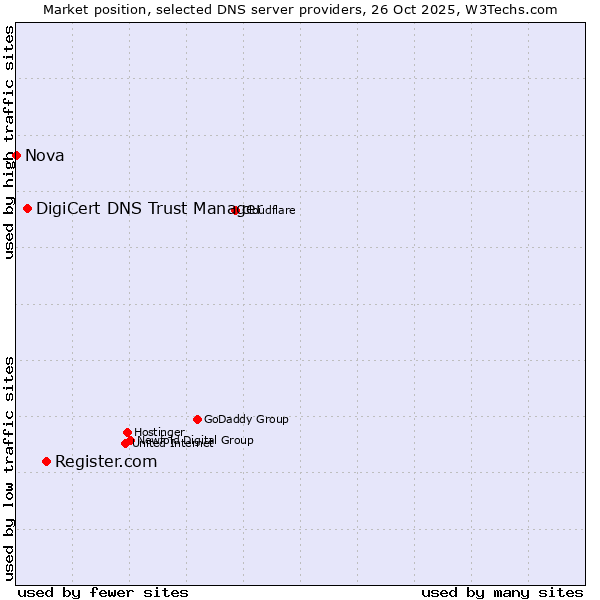Click the Nova label text

pos(44,155)
